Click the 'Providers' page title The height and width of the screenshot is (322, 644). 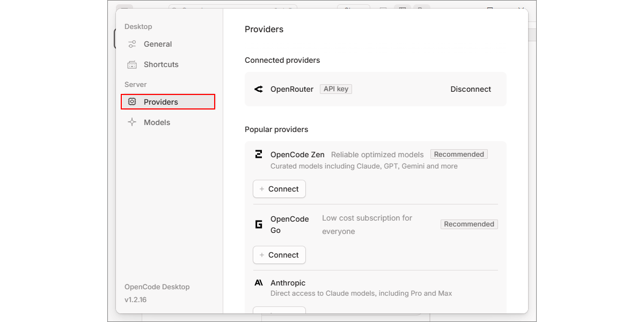click(264, 30)
